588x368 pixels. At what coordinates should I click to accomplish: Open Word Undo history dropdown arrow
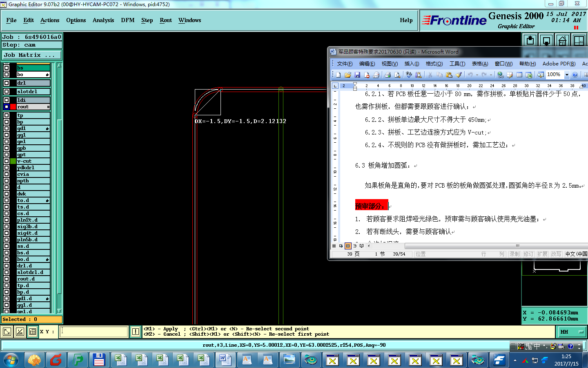coord(477,75)
